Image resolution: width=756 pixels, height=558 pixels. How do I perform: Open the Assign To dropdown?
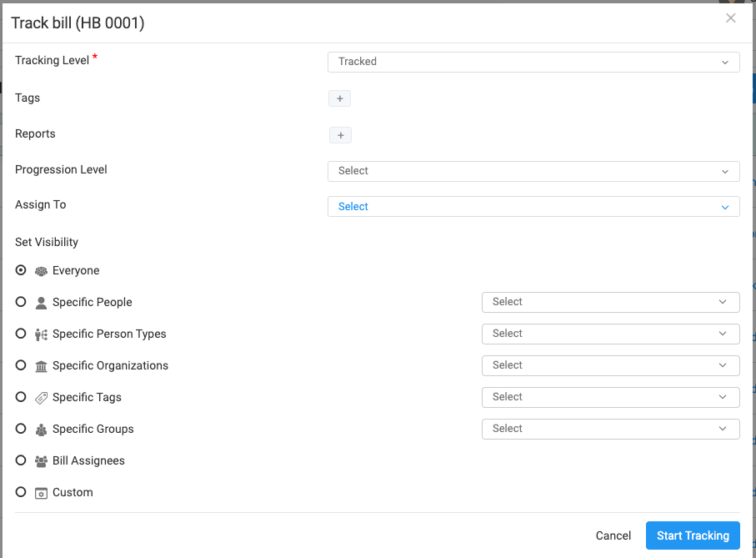(x=533, y=206)
